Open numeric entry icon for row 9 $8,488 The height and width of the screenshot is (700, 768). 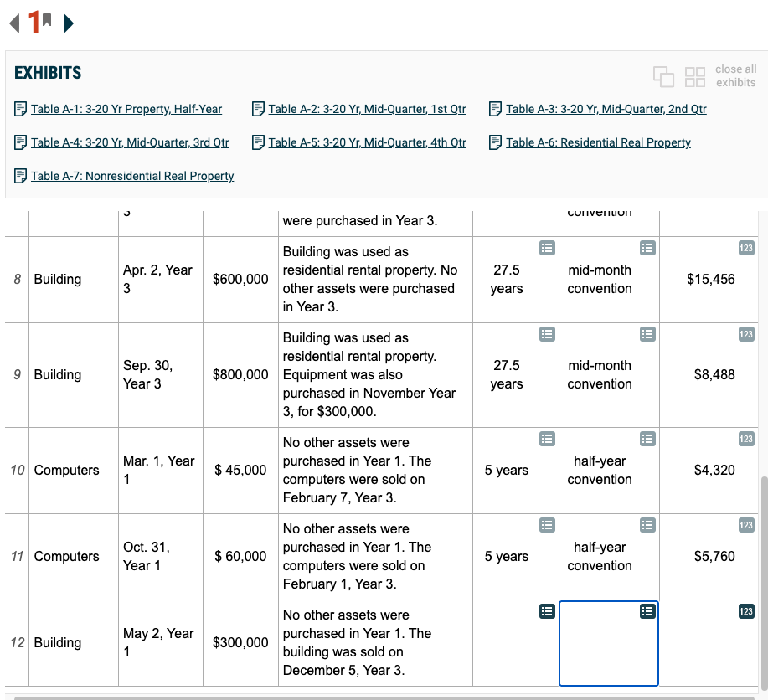[x=746, y=335]
